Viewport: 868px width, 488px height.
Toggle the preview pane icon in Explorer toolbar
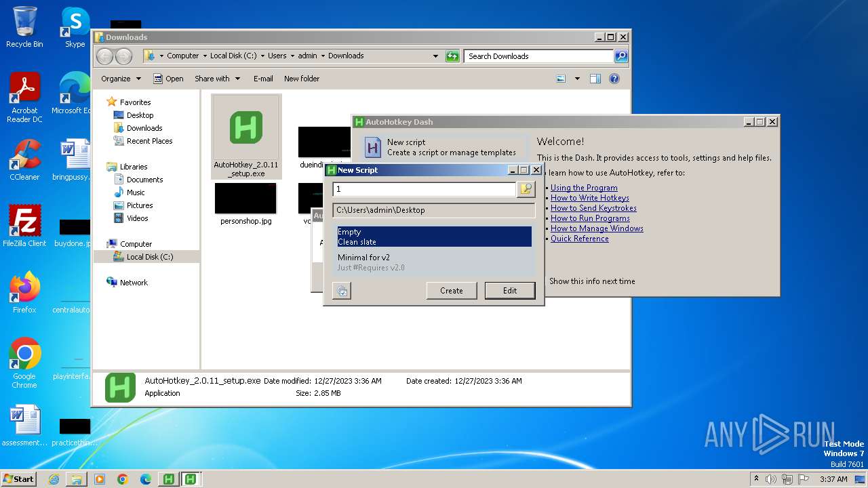tap(595, 79)
